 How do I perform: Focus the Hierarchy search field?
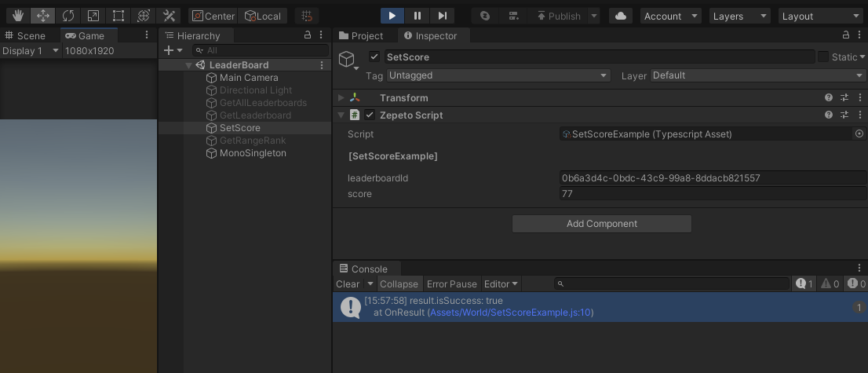(261, 50)
